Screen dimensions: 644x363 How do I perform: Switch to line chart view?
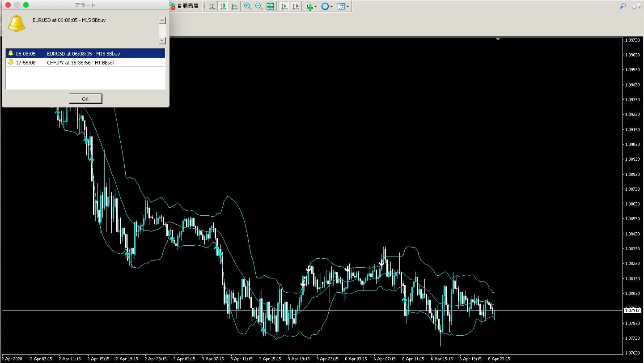click(234, 6)
